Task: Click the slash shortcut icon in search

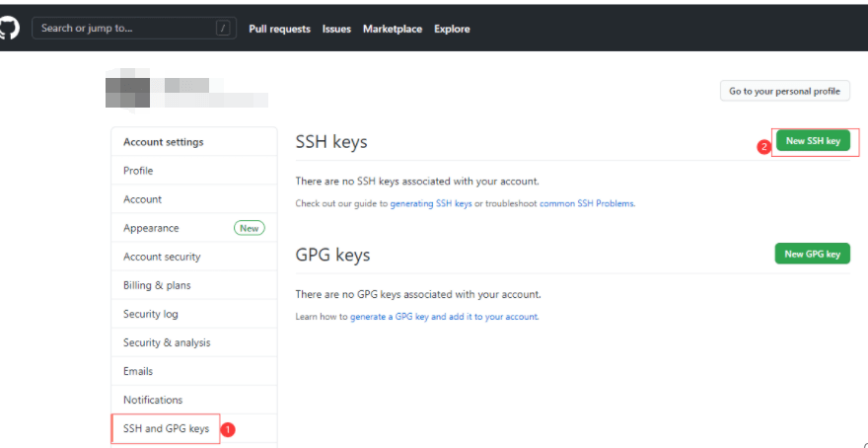Action: coord(223,29)
